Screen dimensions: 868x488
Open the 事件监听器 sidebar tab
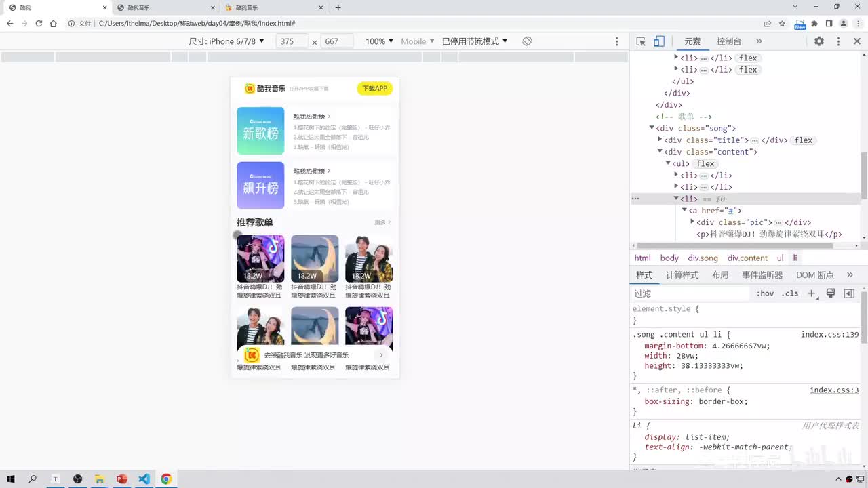pos(762,275)
